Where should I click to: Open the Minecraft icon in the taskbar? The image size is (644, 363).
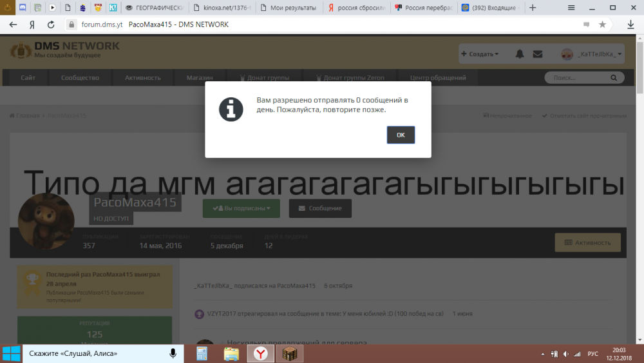tap(288, 353)
